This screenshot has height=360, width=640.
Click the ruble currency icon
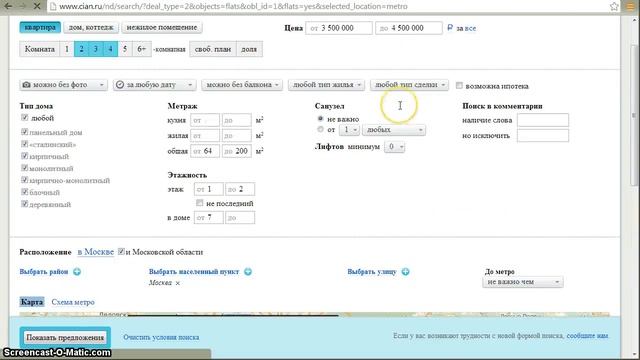pos(450,28)
